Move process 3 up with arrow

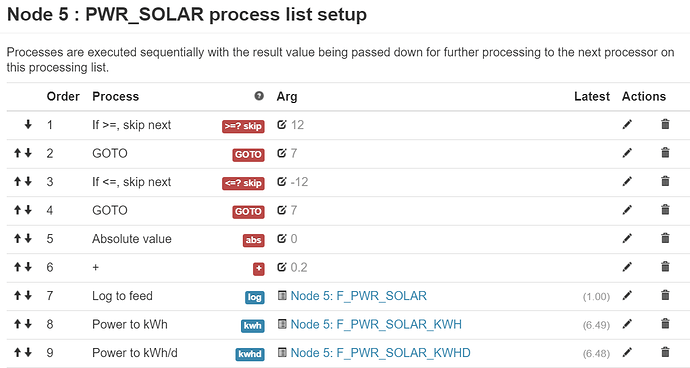(x=18, y=181)
